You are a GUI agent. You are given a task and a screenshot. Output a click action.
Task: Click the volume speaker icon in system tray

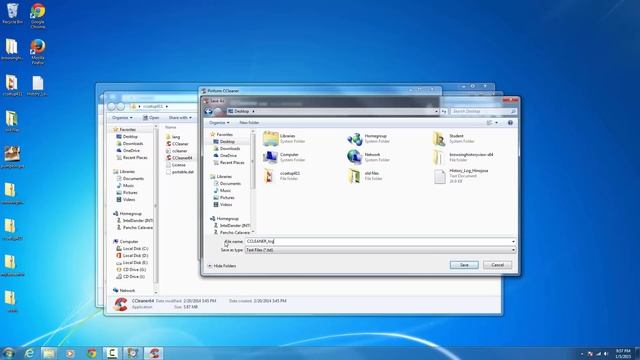click(606, 353)
